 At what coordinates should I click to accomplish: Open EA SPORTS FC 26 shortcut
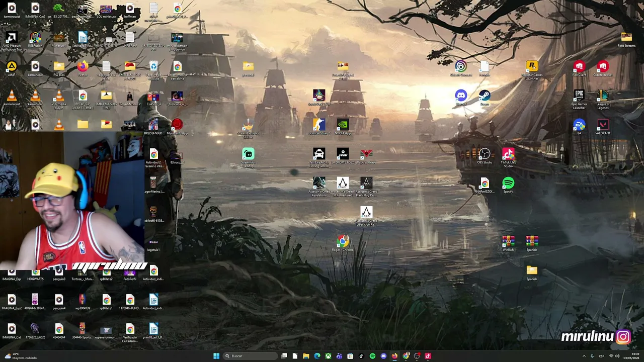pos(343,157)
